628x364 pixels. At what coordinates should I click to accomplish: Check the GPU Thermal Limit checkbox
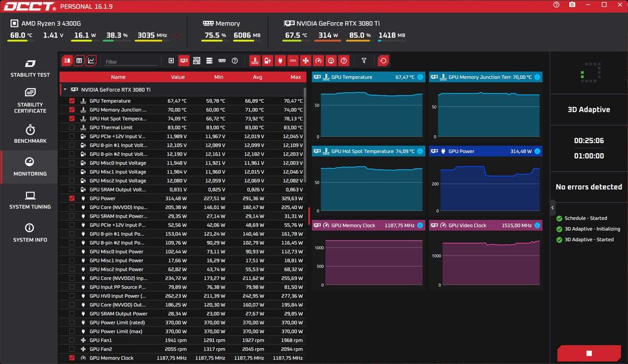pos(72,127)
